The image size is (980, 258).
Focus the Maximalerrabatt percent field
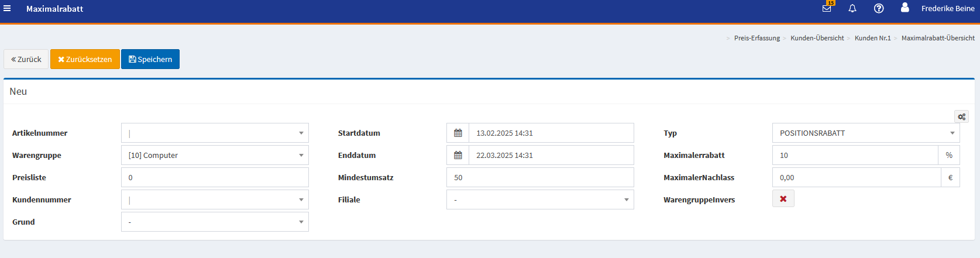coord(855,155)
